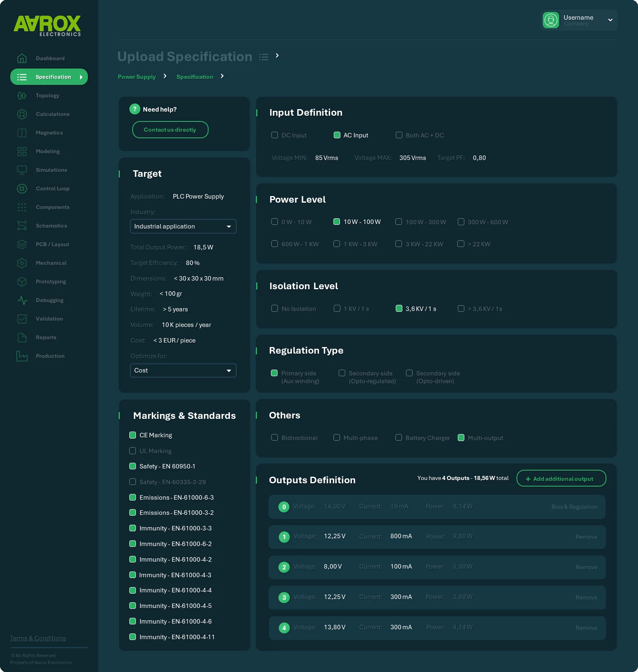Click the Magnetics sidebar icon
The width and height of the screenshot is (638, 672).
pos(22,133)
